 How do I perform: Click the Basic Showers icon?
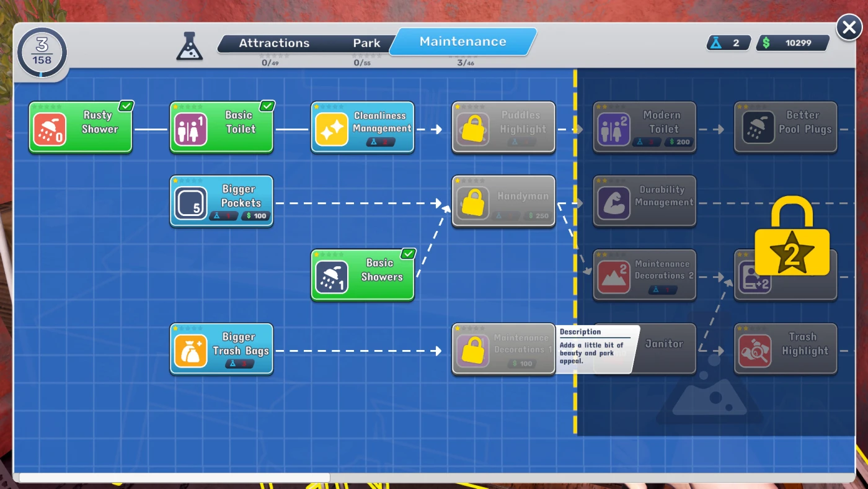point(332,277)
